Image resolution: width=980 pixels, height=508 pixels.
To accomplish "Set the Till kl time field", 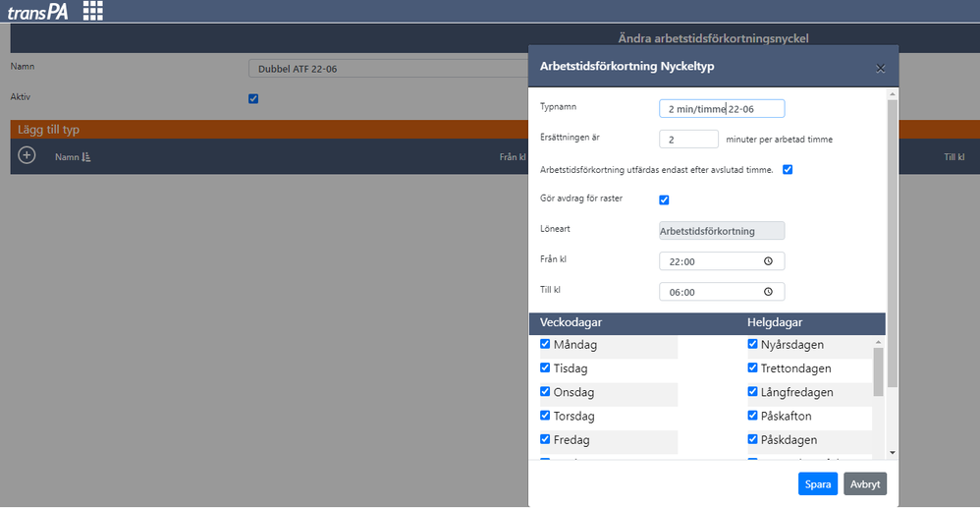I will (x=722, y=292).
